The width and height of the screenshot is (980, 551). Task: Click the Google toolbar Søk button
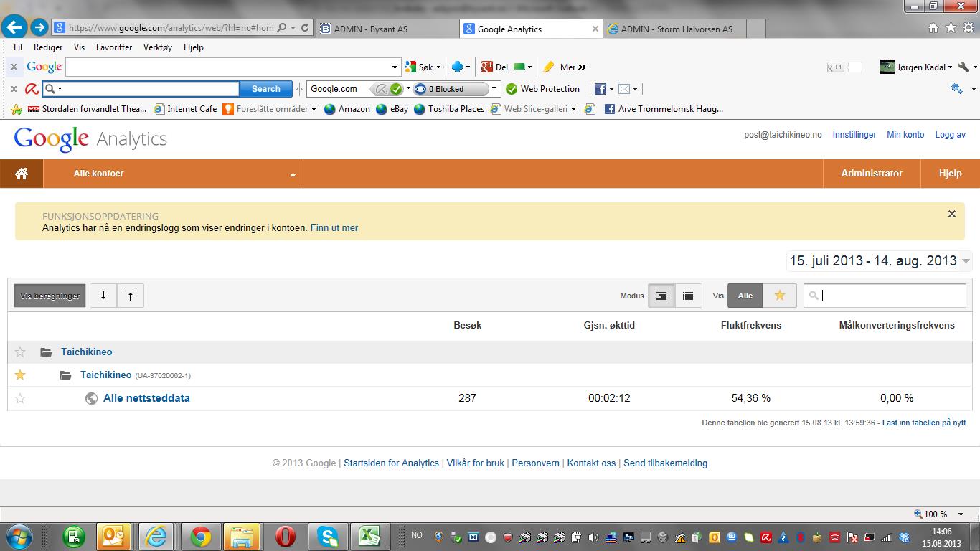[420, 67]
